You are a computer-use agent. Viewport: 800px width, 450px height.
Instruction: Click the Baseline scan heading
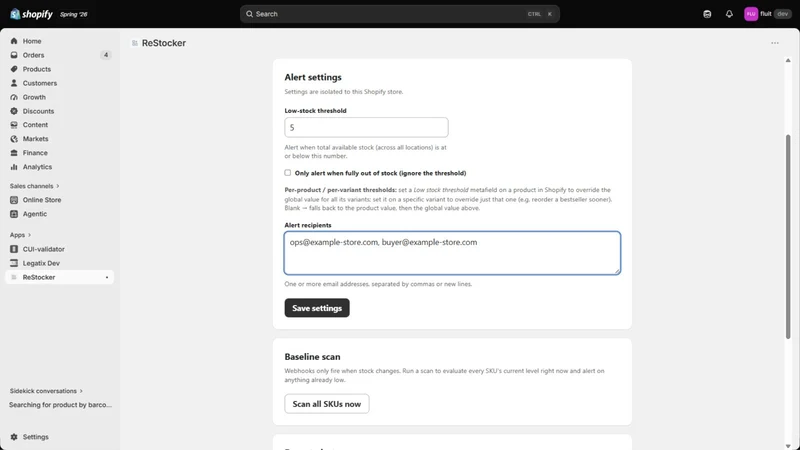point(312,357)
